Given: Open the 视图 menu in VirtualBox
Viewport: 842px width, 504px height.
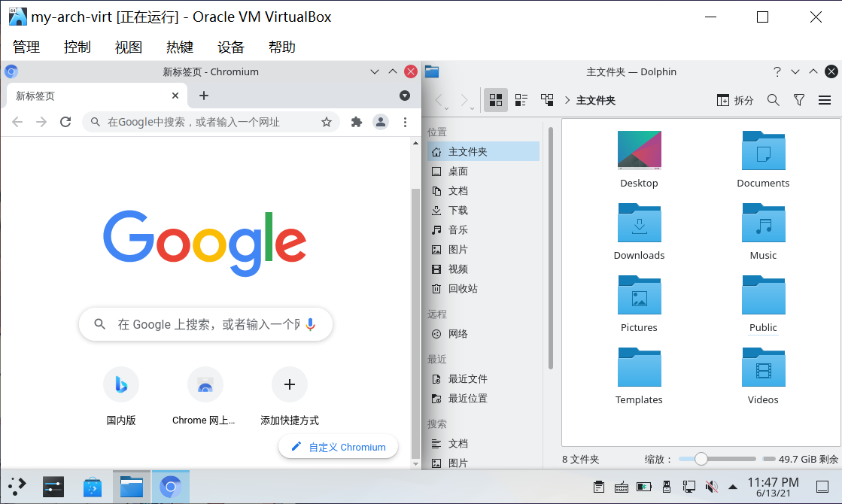Looking at the screenshot, I should (129, 47).
